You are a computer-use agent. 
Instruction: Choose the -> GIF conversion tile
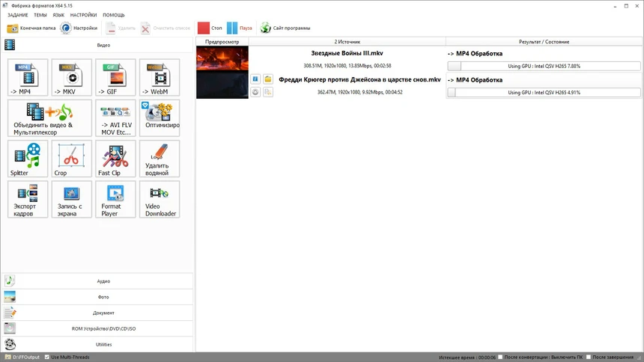[115, 77]
